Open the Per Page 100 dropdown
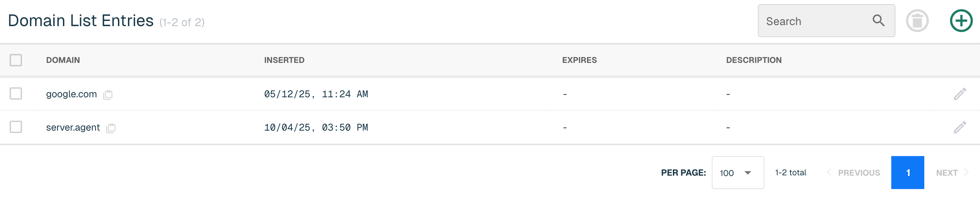The image size is (980, 198). coord(738,173)
